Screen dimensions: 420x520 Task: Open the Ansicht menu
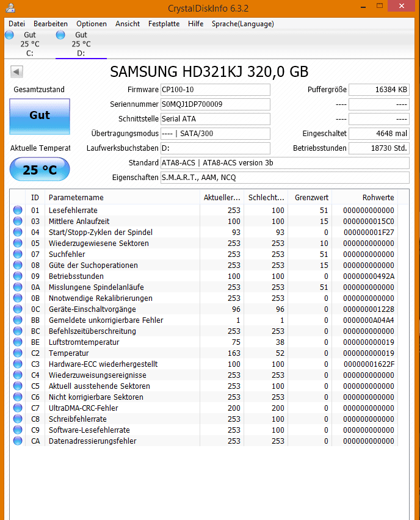coord(128,24)
